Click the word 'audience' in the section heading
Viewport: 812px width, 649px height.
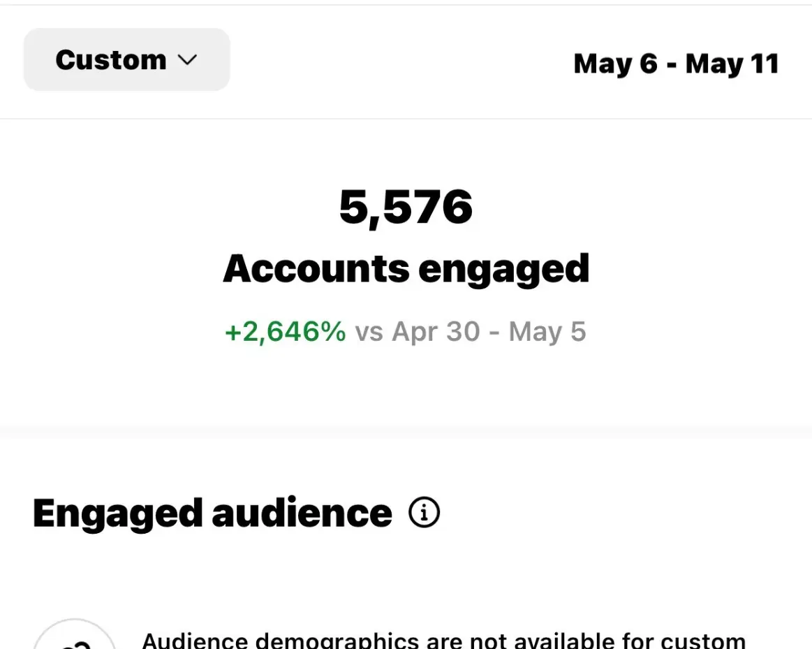[x=302, y=513]
